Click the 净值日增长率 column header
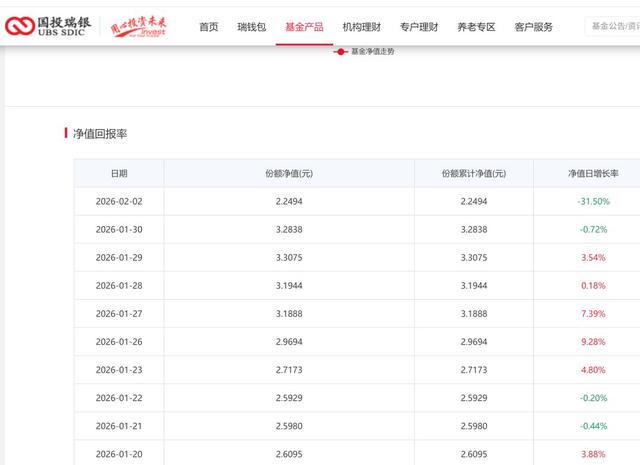Viewport: 640px width, 465px height. click(592, 173)
